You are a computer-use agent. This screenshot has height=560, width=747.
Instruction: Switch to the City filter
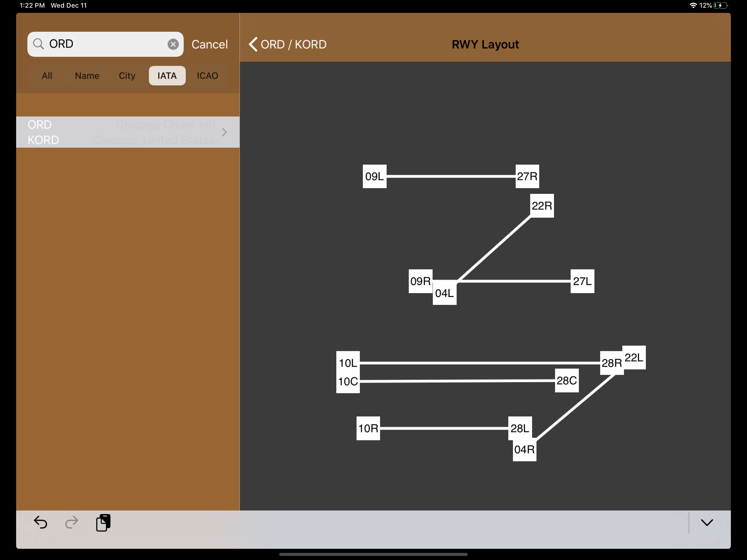tap(127, 76)
